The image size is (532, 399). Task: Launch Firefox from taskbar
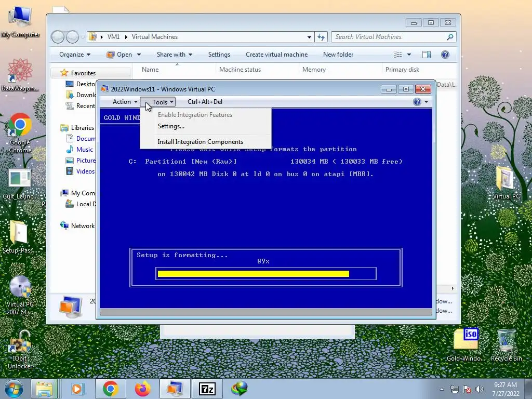tap(142, 389)
